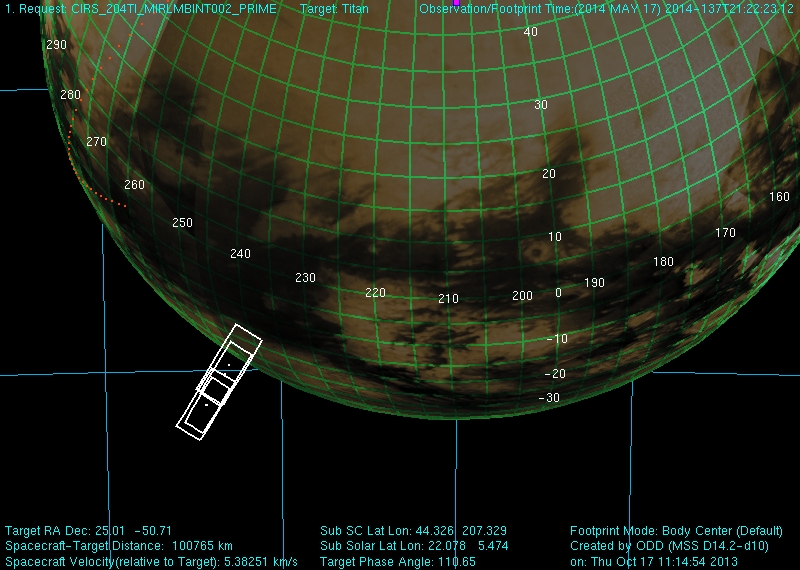
Task: Click the request name CIRS_204TI_MIRLMBINT002_PRIME
Action: [x=174, y=9]
